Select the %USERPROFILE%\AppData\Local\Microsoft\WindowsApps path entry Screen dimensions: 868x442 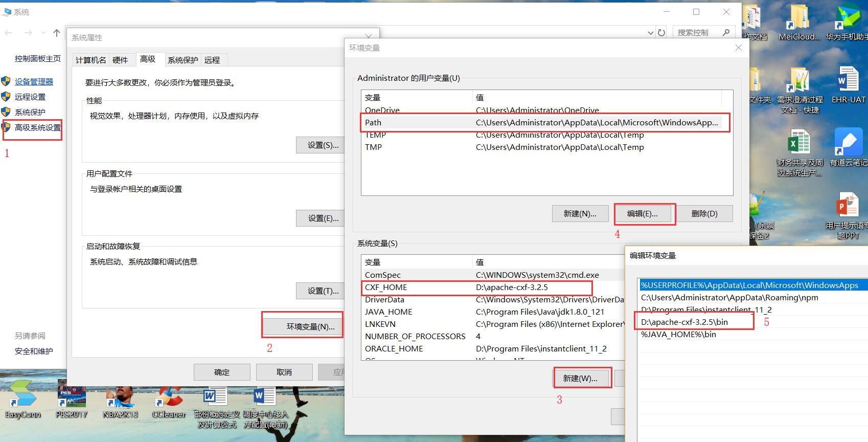click(753, 285)
